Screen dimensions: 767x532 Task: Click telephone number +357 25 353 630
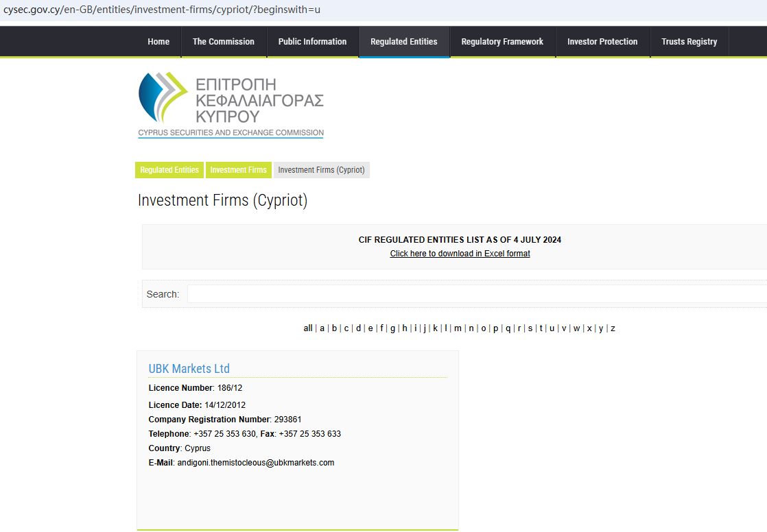(224, 434)
